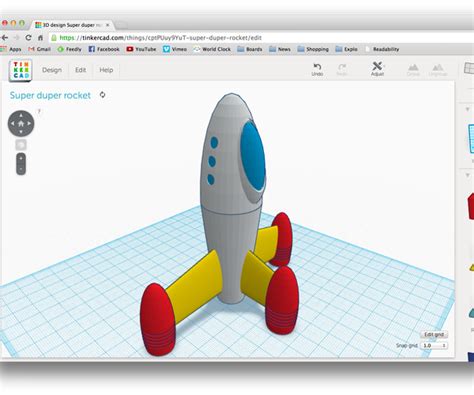Viewport: 474px width, 395px height.
Task: Click the refresh icon beside the design title
Action: pyautogui.click(x=102, y=95)
